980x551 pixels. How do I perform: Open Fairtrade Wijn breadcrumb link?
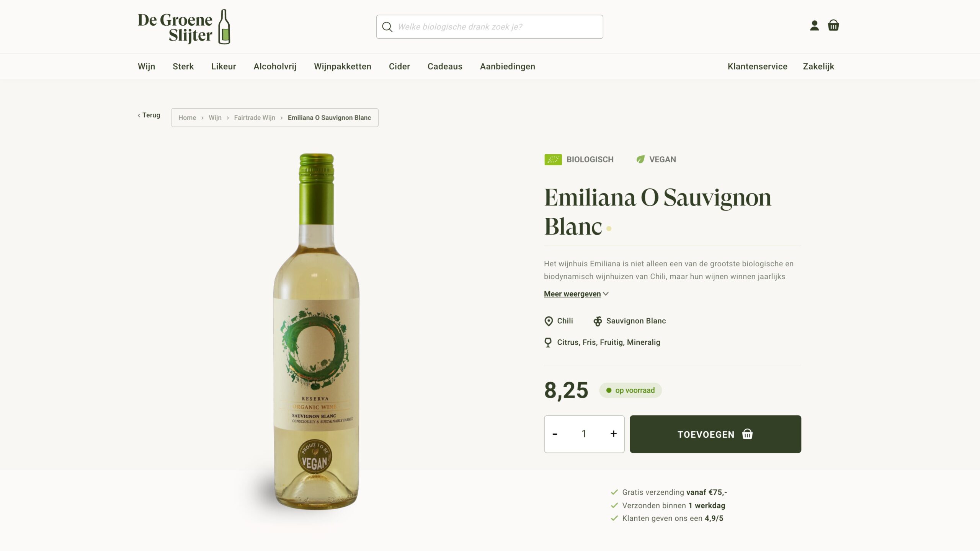254,118
